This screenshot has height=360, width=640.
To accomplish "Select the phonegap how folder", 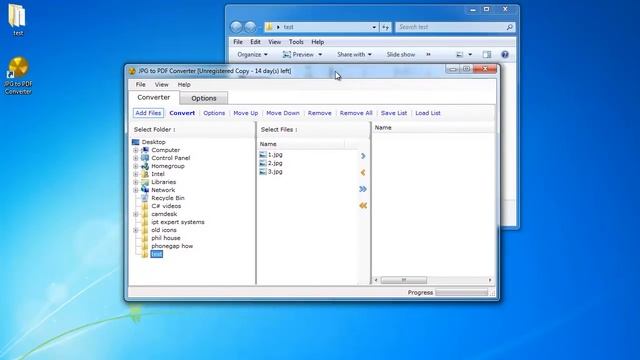I will 172,246.
